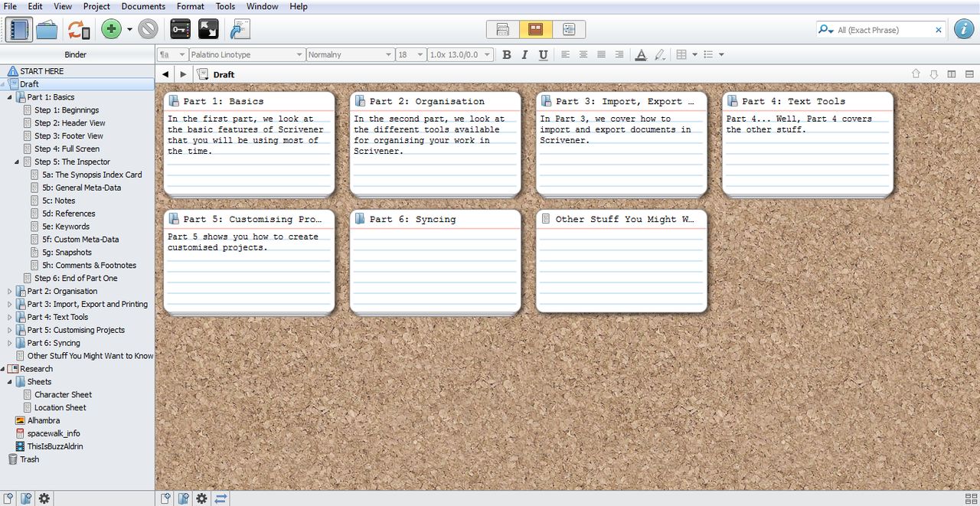Viewport: 980px width, 506px height.
Task: Click the grey Trash/prohibit toolbar icon
Action: point(148,30)
